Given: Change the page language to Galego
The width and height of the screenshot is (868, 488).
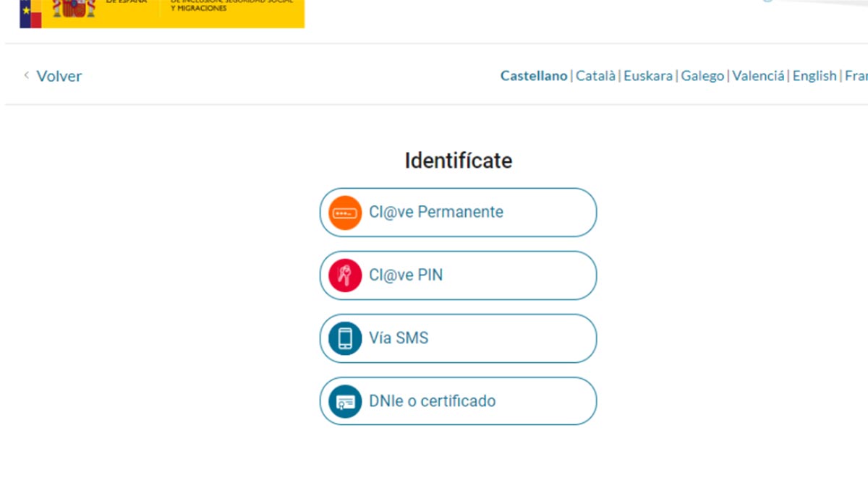Looking at the screenshot, I should click(x=702, y=76).
